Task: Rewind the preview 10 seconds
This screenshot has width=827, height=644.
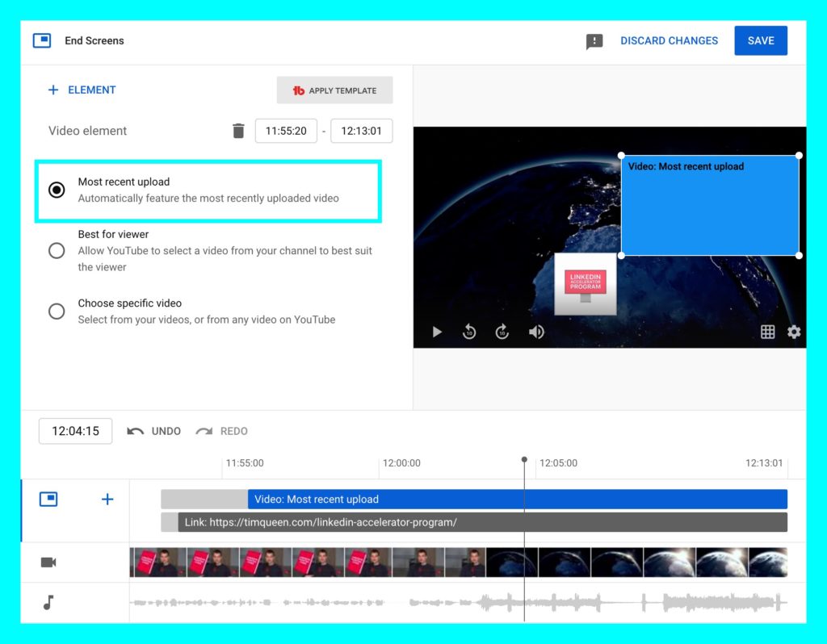Action: point(469,332)
